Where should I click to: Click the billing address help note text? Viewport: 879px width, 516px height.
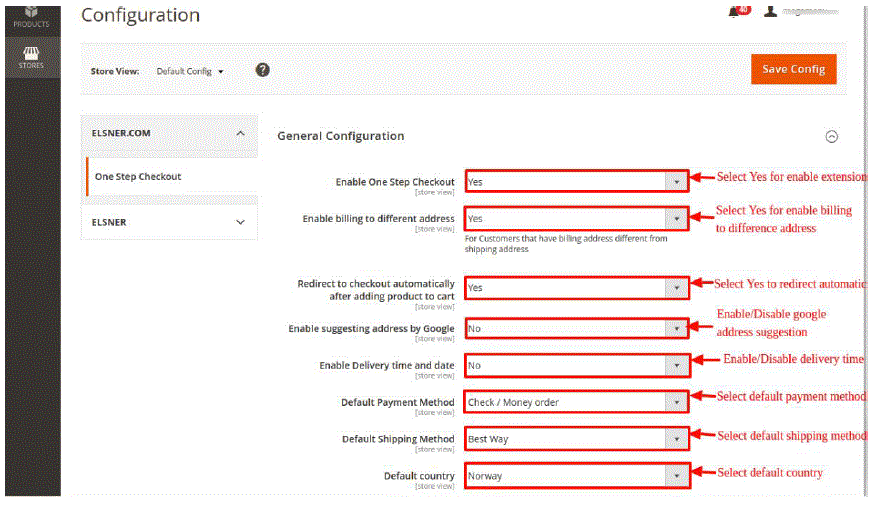click(566, 244)
